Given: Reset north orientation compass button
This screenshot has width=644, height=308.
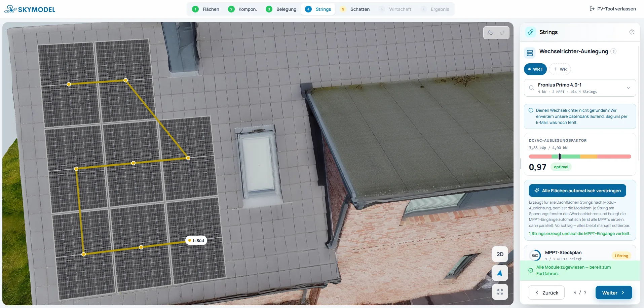Looking at the screenshot, I should pyautogui.click(x=500, y=273).
